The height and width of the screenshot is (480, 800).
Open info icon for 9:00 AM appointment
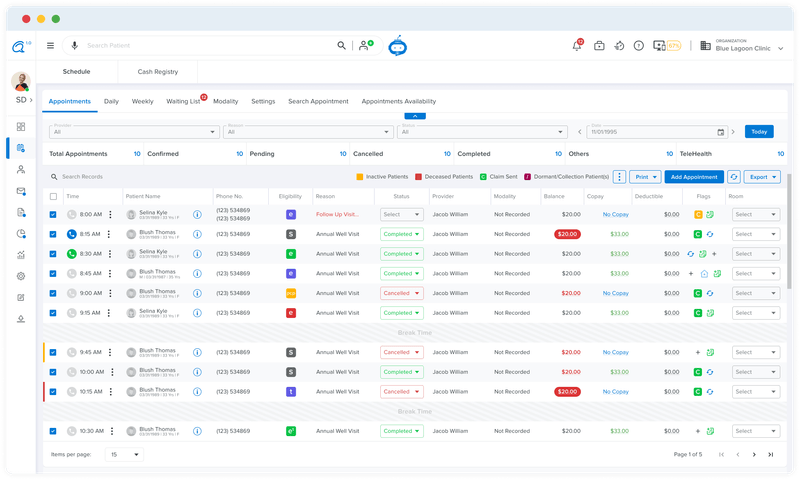(197, 293)
